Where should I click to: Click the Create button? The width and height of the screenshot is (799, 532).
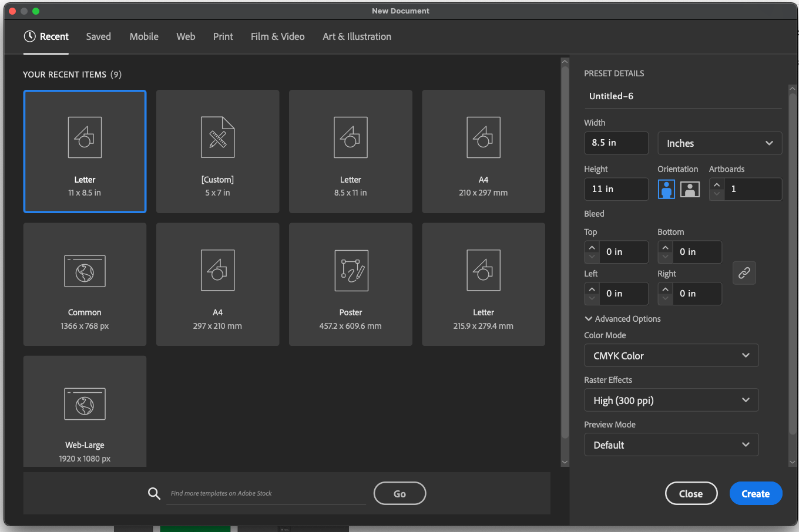[756, 494]
